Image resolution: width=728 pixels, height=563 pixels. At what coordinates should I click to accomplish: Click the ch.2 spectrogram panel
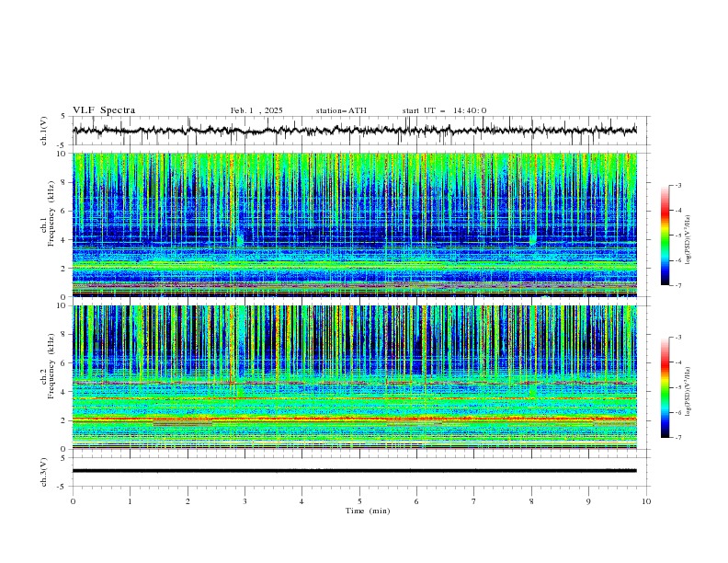(354, 377)
